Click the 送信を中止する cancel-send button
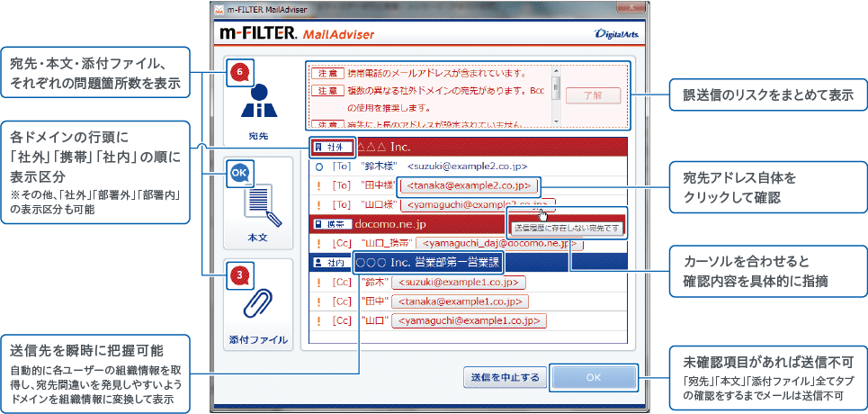The height and width of the screenshot is (414, 868). [505, 377]
